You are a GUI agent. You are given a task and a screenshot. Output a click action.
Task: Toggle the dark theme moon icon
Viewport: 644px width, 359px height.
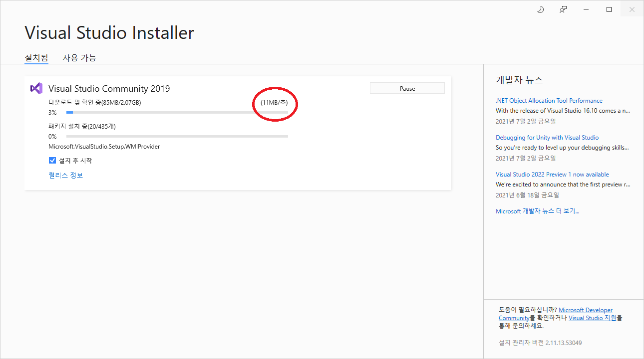coord(540,9)
